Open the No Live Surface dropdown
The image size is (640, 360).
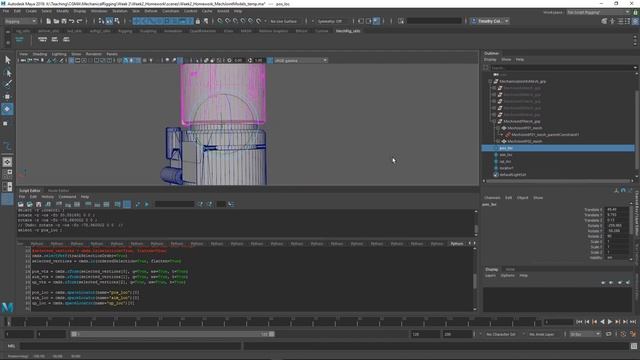pyautogui.click(x=284, y=21)
